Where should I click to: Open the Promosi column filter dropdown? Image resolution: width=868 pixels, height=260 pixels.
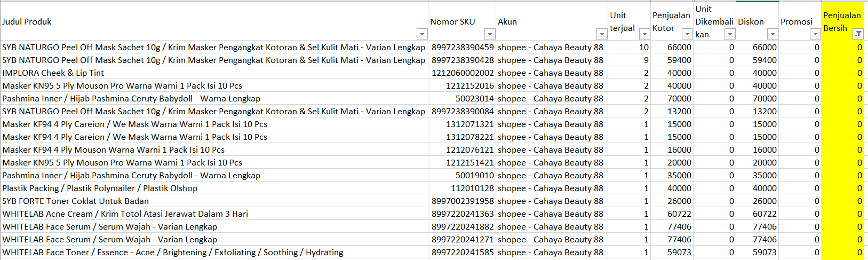pos(815,34)
